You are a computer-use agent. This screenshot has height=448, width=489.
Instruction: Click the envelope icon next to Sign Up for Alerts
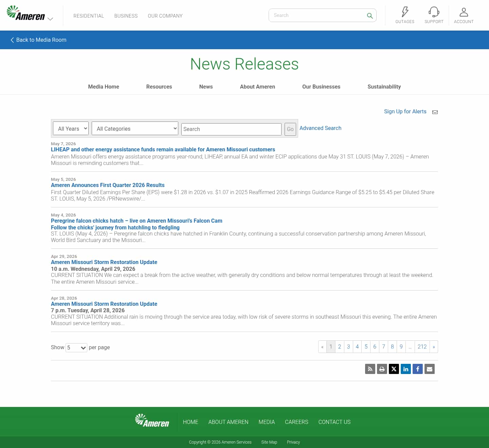click(435, 112)
